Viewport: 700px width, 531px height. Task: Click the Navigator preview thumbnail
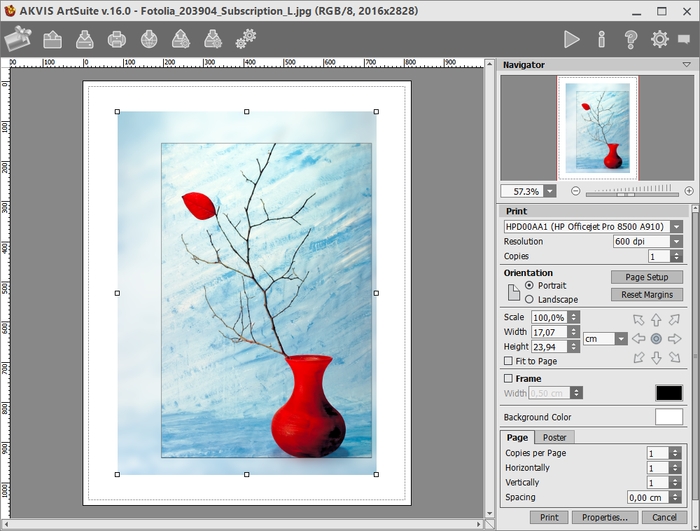point(597,128)
